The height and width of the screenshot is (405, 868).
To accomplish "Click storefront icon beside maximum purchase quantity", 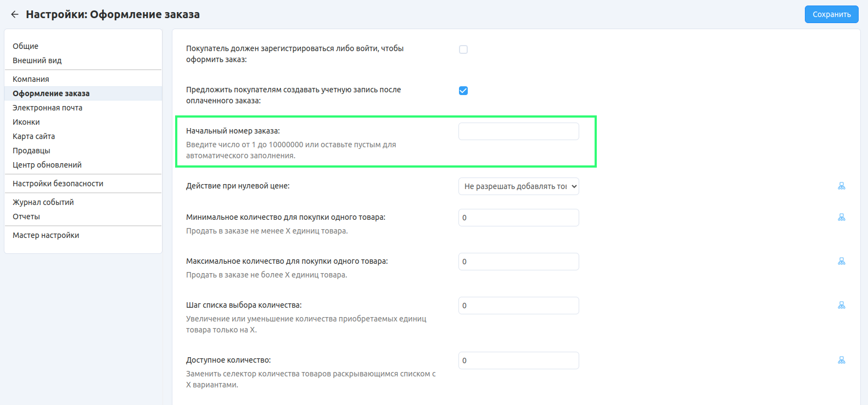I will [841, 262].
